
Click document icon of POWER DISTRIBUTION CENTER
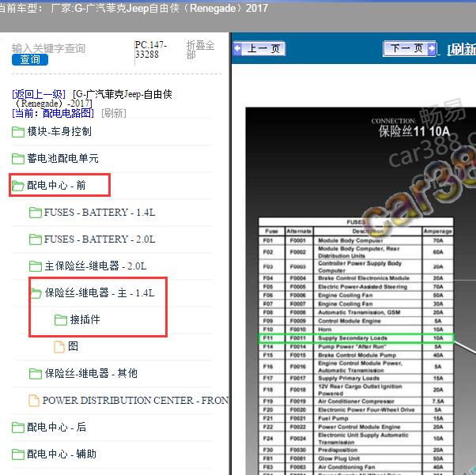(x=34, y=401)
